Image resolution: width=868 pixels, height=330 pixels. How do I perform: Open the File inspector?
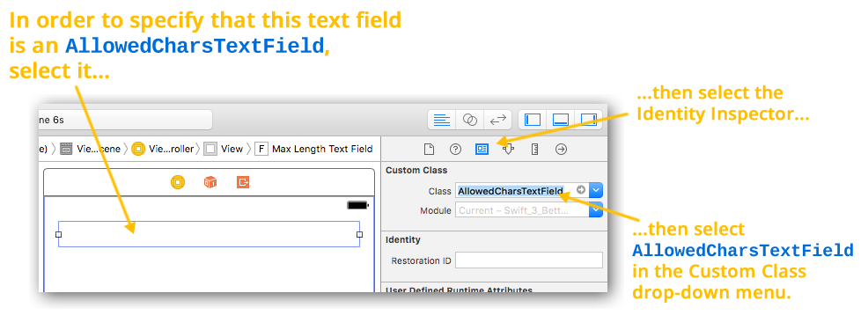[x=429, y=149]
